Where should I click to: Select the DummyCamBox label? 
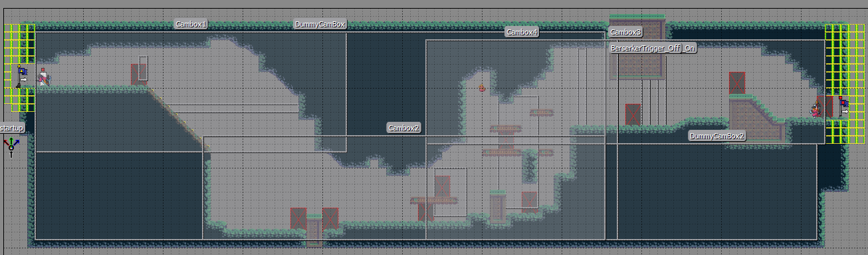(320, 25)
